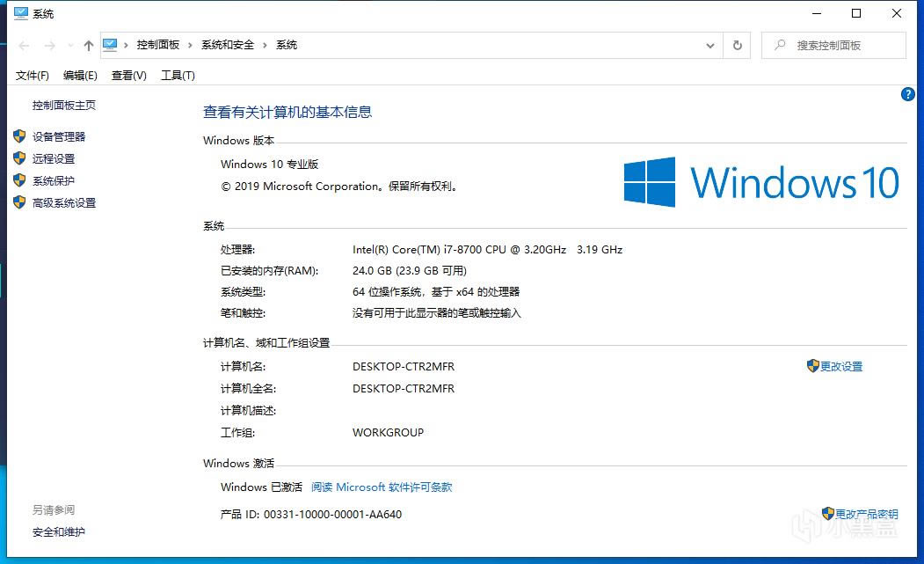Viewport: 924px width, 564px height.
Task: Go up one level with Up arrow
Action: (x=89, y=46)
